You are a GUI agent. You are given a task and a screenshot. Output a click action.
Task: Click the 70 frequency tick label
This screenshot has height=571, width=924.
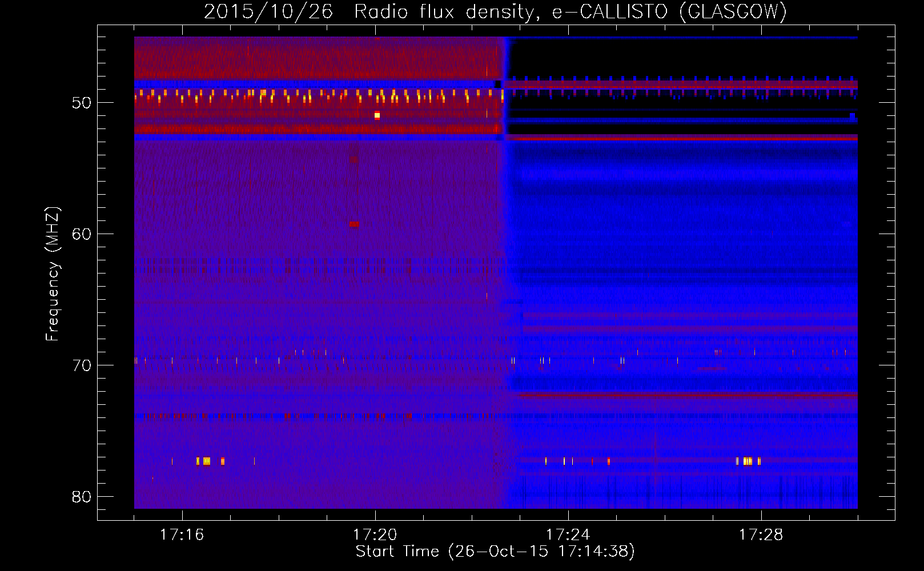tap(82, 365)
